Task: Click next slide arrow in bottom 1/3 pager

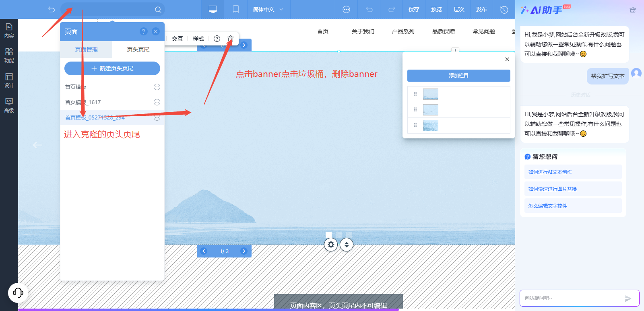Action: [x=244, y=251]
